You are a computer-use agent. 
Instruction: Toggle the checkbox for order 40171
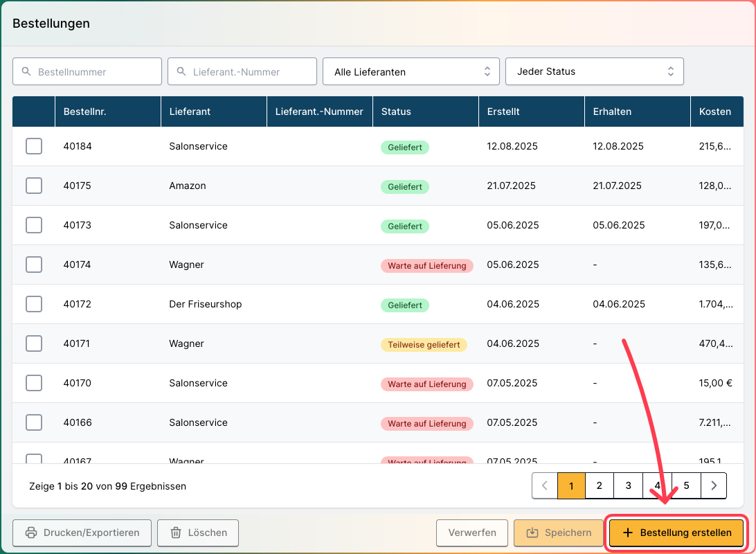(34, 343)
